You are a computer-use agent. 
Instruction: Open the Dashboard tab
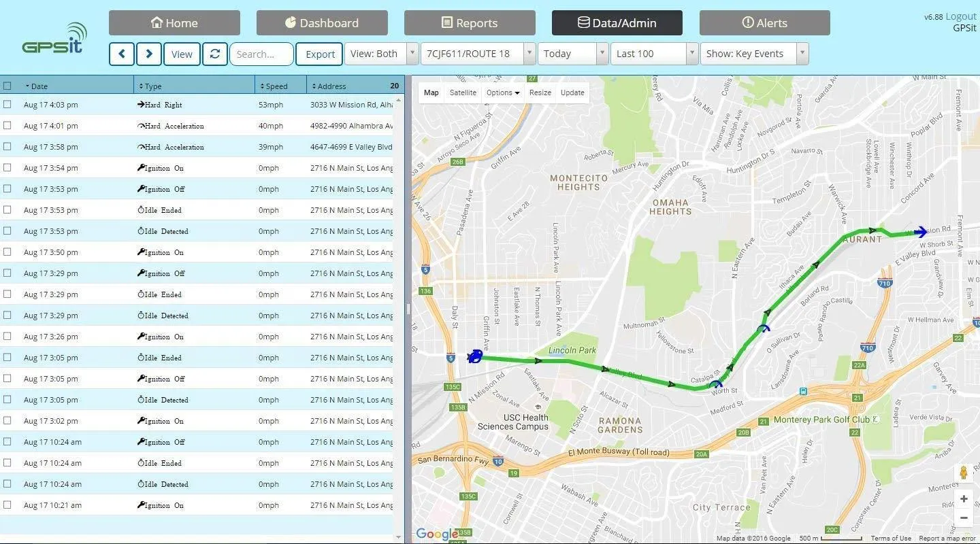pyautogui.click(x=322, y=22)
